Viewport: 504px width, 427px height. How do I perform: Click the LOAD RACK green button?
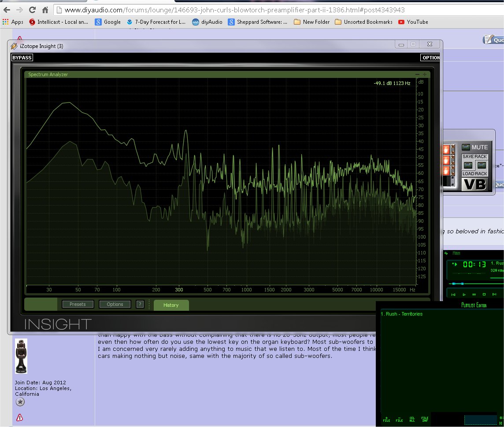pos(482,165)
